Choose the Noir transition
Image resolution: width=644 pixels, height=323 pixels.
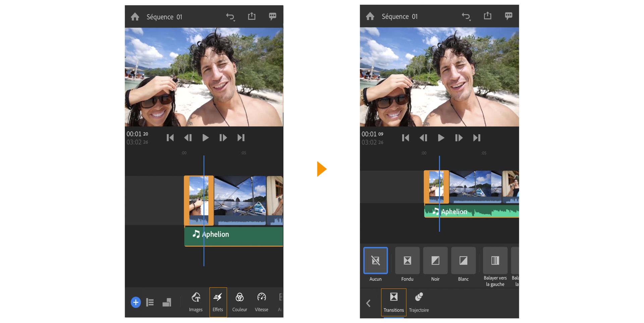pyautogui.click(x=435, y=261)
